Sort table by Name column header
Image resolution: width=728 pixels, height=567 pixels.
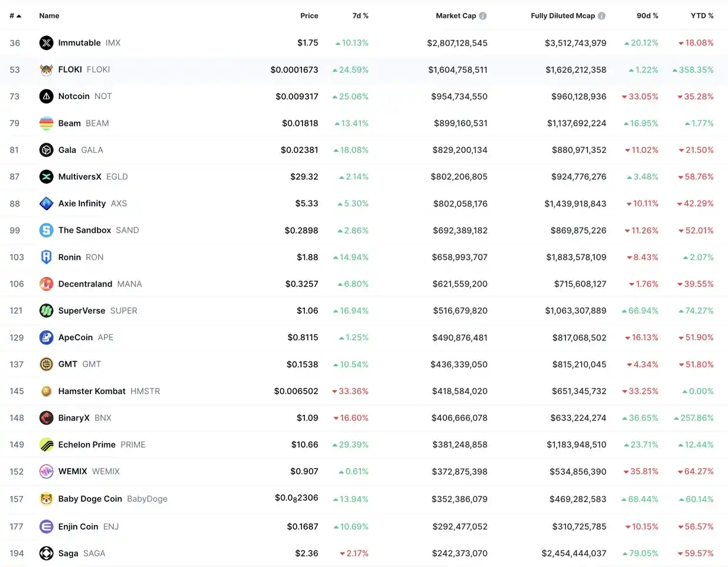click(x=49, y=16)
